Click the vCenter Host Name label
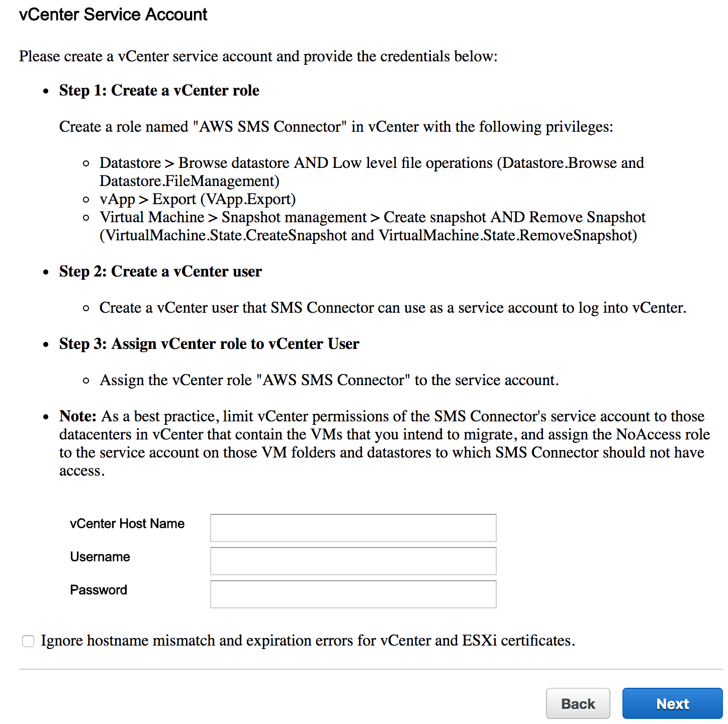Viewport: 728px width, 724px height. pos(127,524)
